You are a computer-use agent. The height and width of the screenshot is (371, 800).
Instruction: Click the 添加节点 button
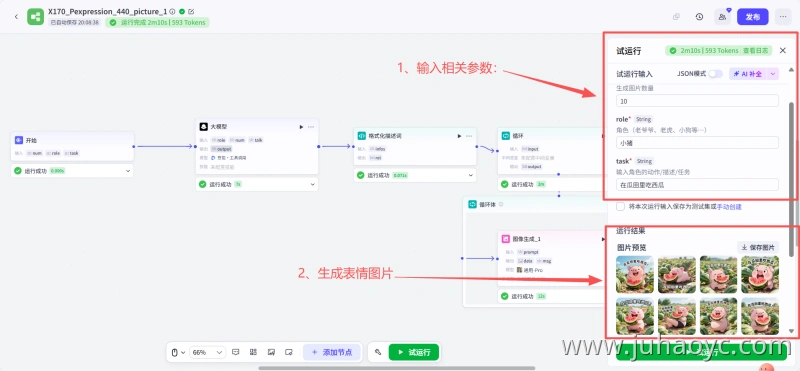[332, 352]
